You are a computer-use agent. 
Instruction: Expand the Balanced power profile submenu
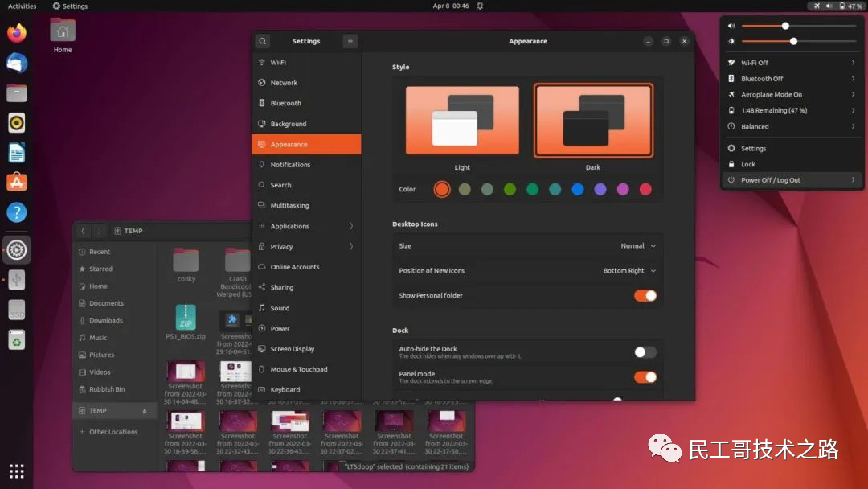[x=792, y=127]
